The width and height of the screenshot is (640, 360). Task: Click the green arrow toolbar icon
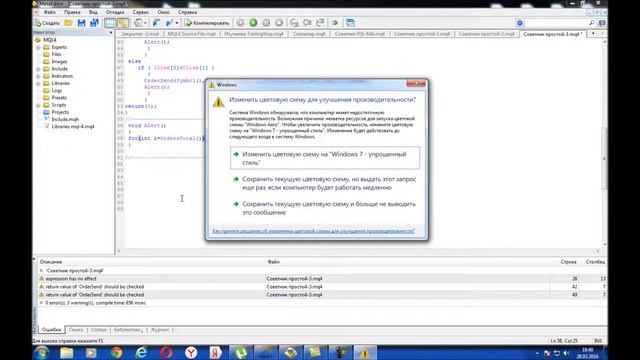(335, 23)
